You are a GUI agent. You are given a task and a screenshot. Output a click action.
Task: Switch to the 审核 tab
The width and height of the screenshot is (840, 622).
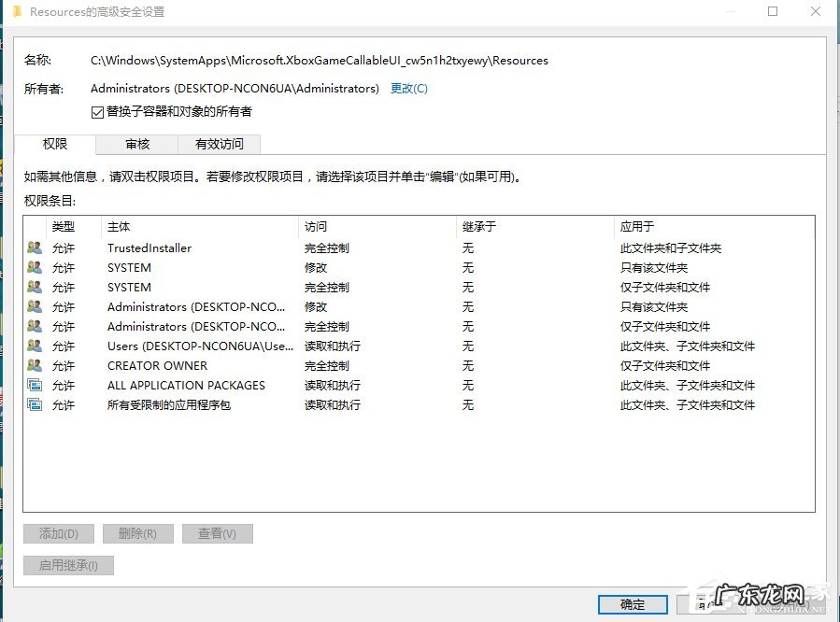coord(136,144)
